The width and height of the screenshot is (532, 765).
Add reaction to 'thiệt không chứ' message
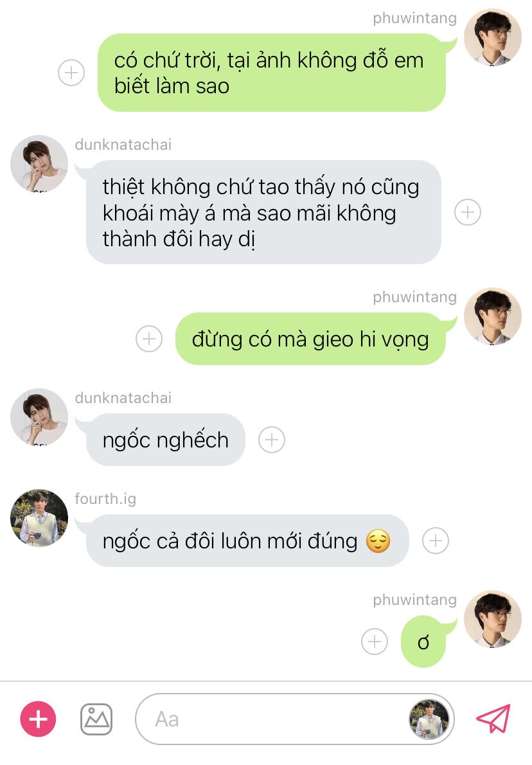(x=468, y=212)
